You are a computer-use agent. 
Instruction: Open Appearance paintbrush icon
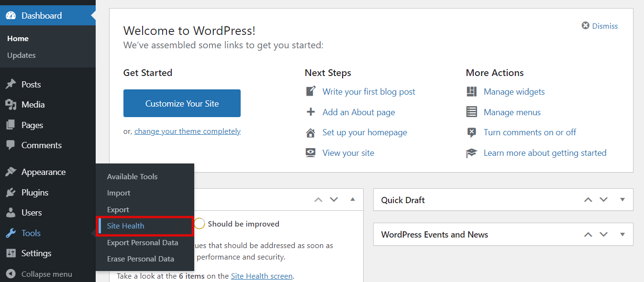(11, 172)
